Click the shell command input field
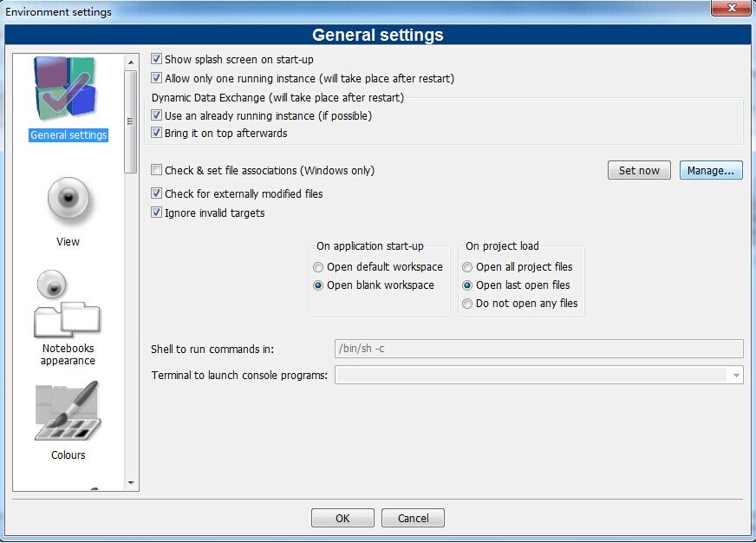The width and height of the screenshot is (756, 543). point(538,349)
